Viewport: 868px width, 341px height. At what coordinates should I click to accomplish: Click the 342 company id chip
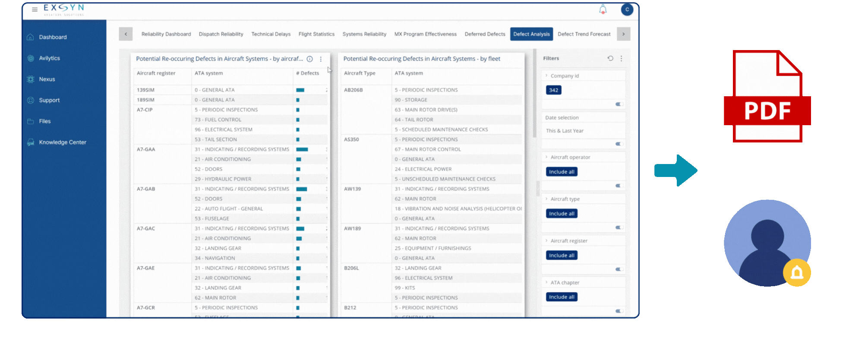(x=553, y=90)
